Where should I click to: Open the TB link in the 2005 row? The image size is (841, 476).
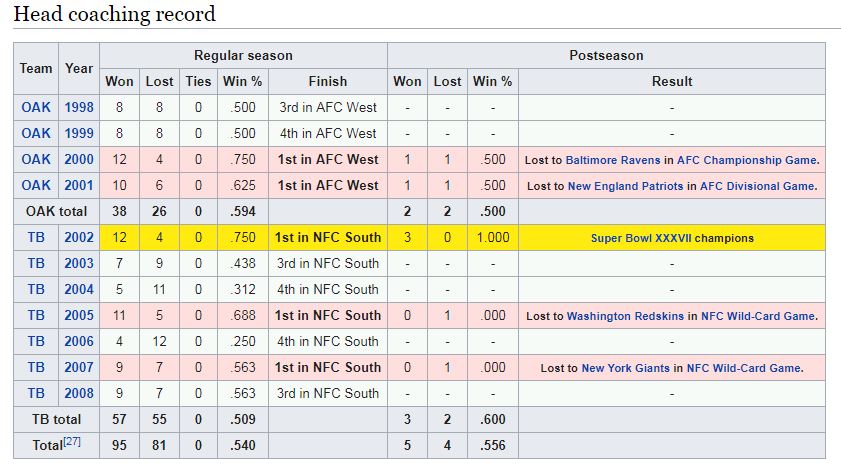(36, 316)
